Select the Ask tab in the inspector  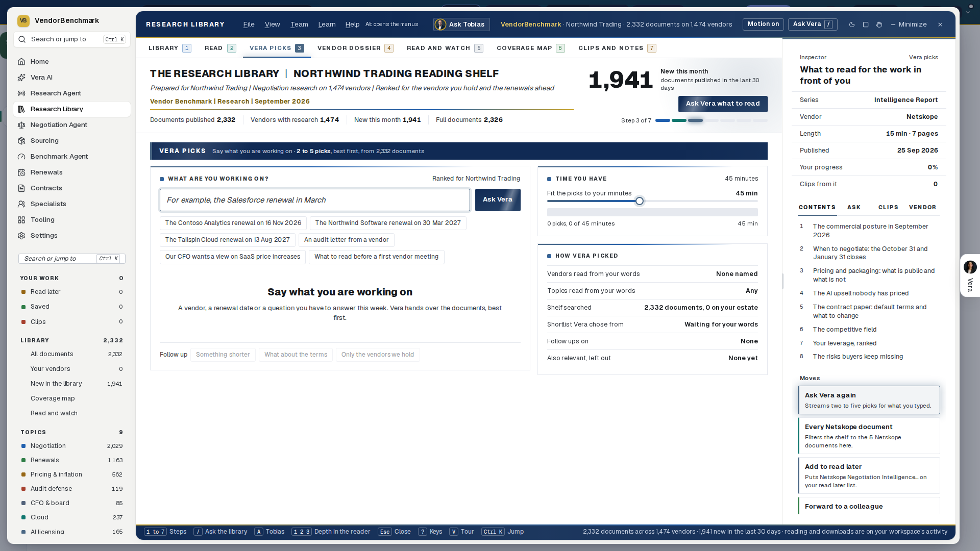tap(854, 207)
